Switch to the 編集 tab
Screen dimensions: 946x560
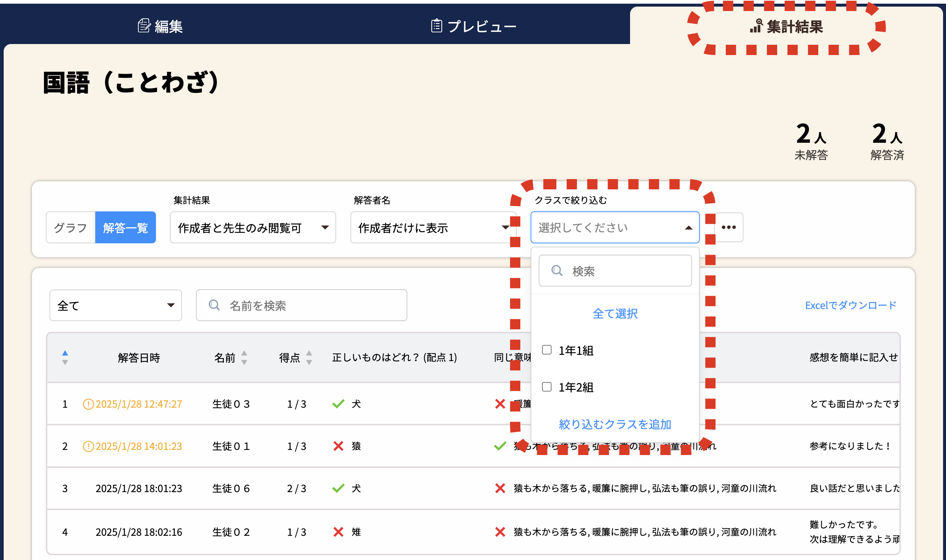160,26
